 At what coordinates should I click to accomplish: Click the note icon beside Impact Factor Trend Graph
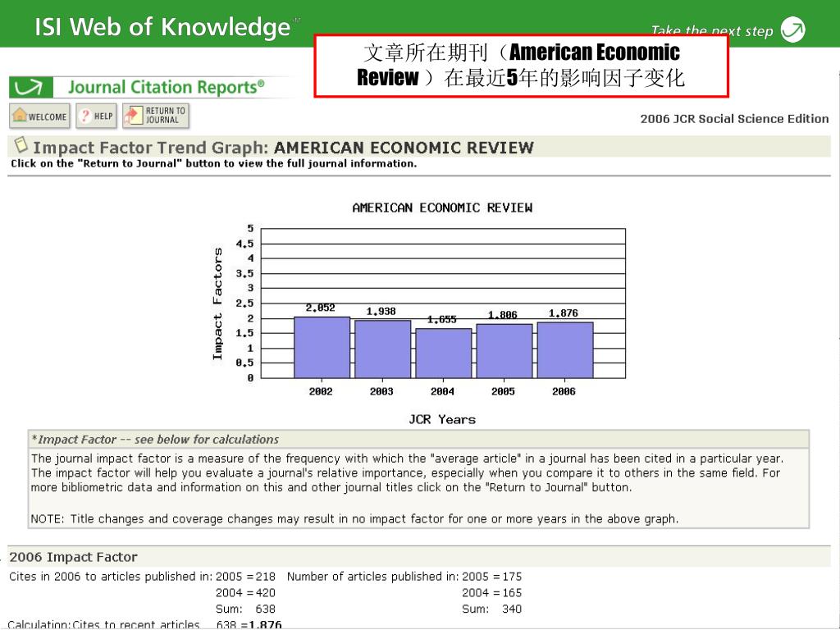coord(21,144)
